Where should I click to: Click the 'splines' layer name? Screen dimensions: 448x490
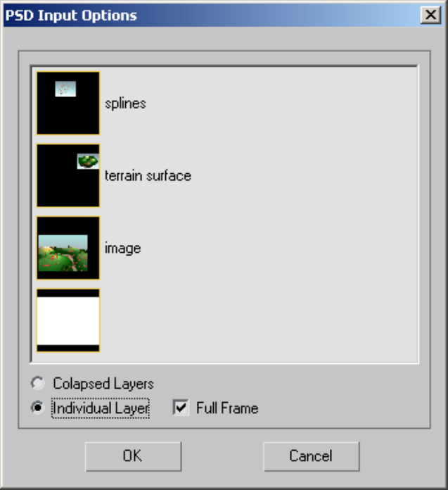coord(125,103)
